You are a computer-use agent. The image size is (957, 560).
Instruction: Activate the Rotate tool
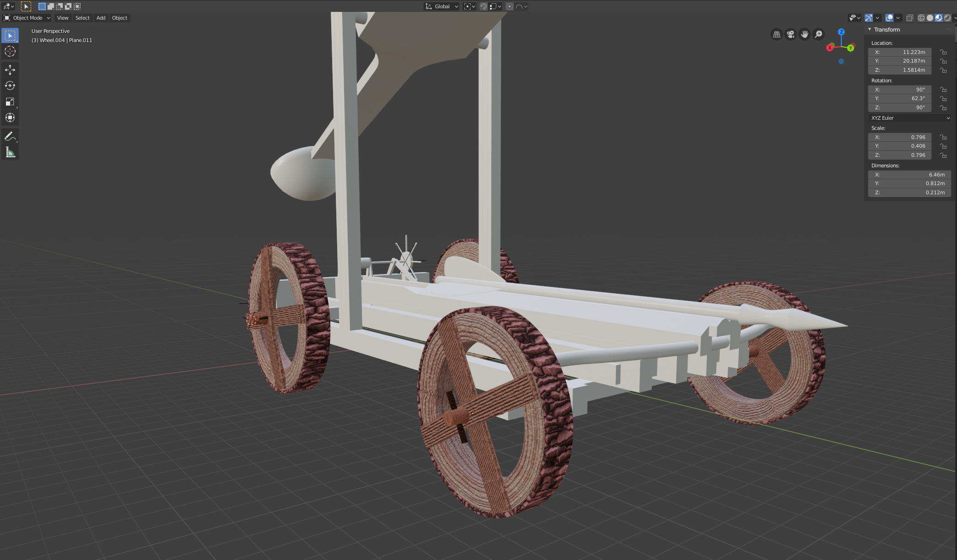pos(10,85)
